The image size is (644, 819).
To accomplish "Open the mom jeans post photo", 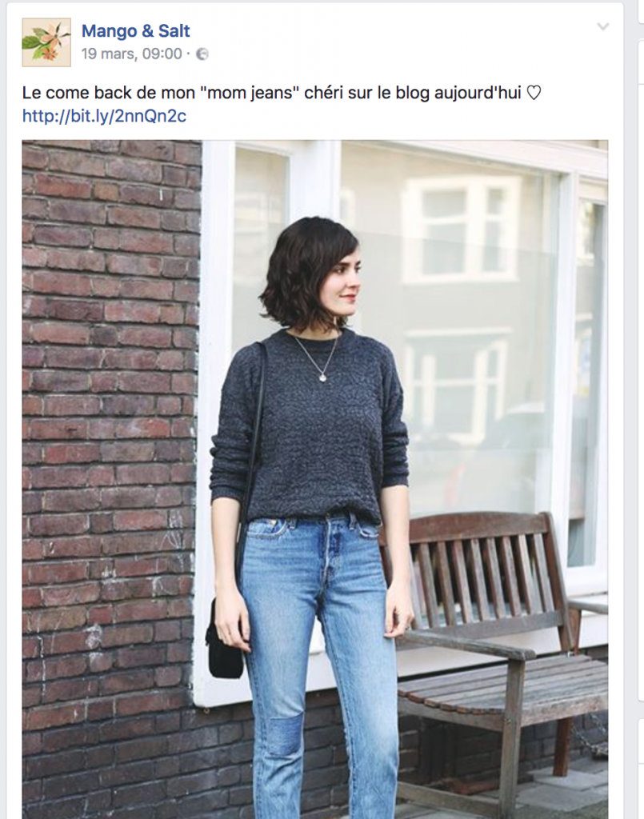I will pyautogui.click(x=315, y=479).
